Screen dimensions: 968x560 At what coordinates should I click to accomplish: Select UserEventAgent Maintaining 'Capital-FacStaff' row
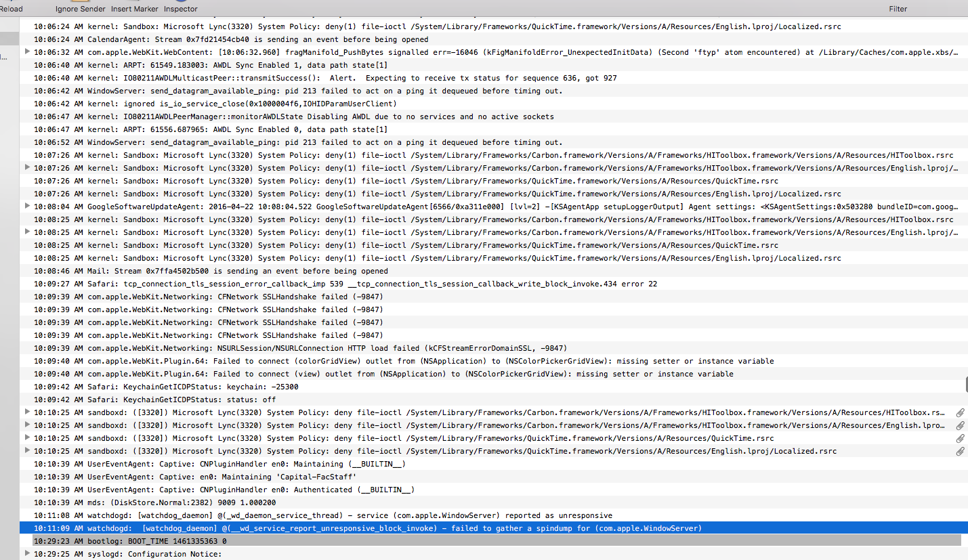coord(494,477)
